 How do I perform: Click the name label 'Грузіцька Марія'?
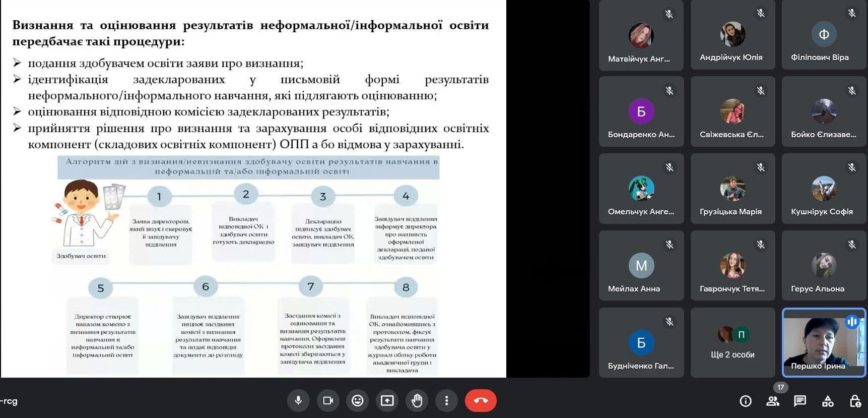[x=730, y=212]
